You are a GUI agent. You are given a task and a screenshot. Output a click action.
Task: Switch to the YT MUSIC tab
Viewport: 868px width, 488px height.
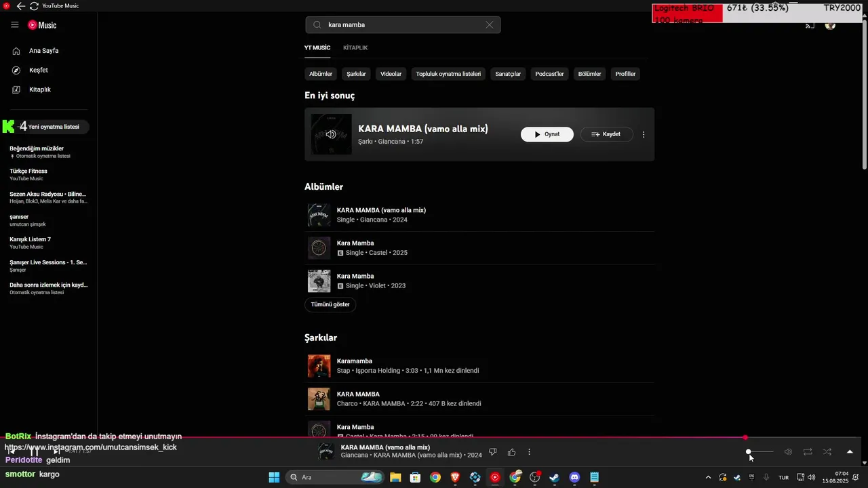(x=317, y=48)
